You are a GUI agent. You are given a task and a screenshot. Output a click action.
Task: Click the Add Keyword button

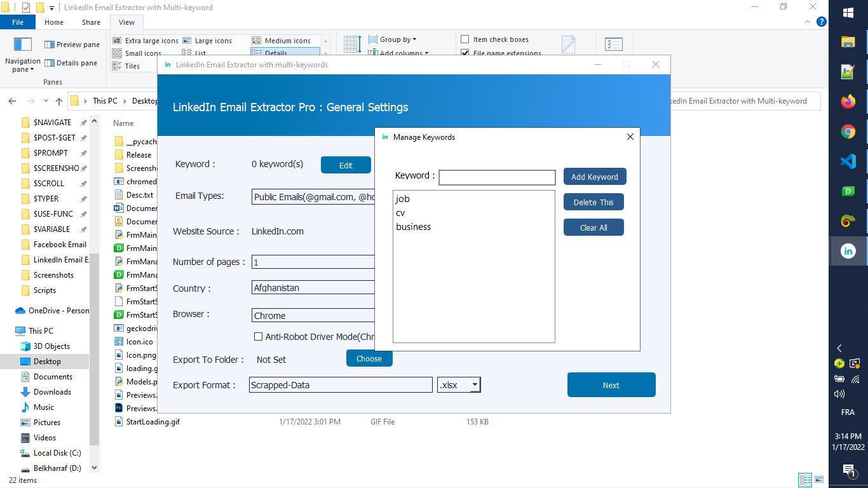595,177
